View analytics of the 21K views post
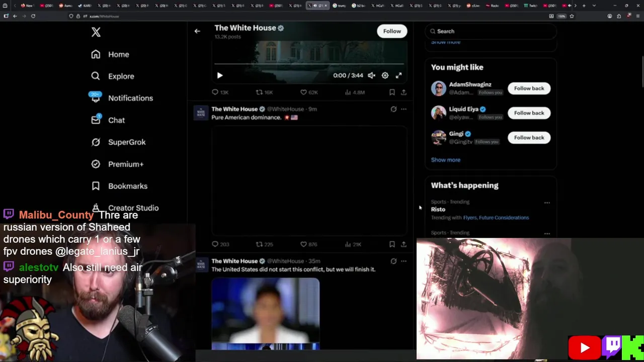This screenshot has height=362, width=644. tap(353, 244)
